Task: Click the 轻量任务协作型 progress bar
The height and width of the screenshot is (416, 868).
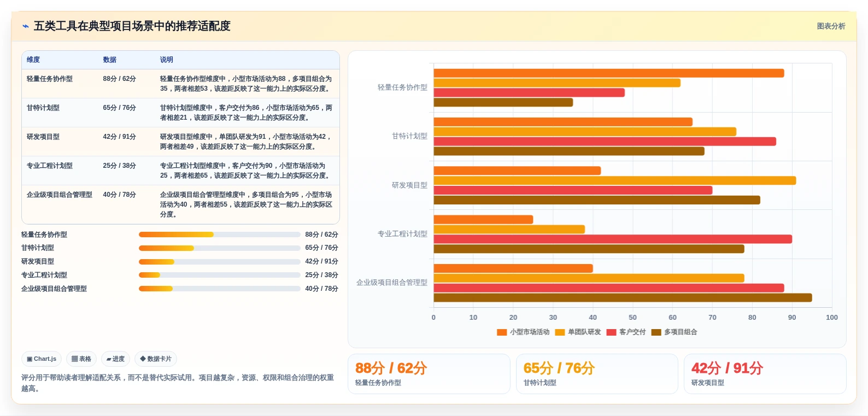Action: pos(220,235)
